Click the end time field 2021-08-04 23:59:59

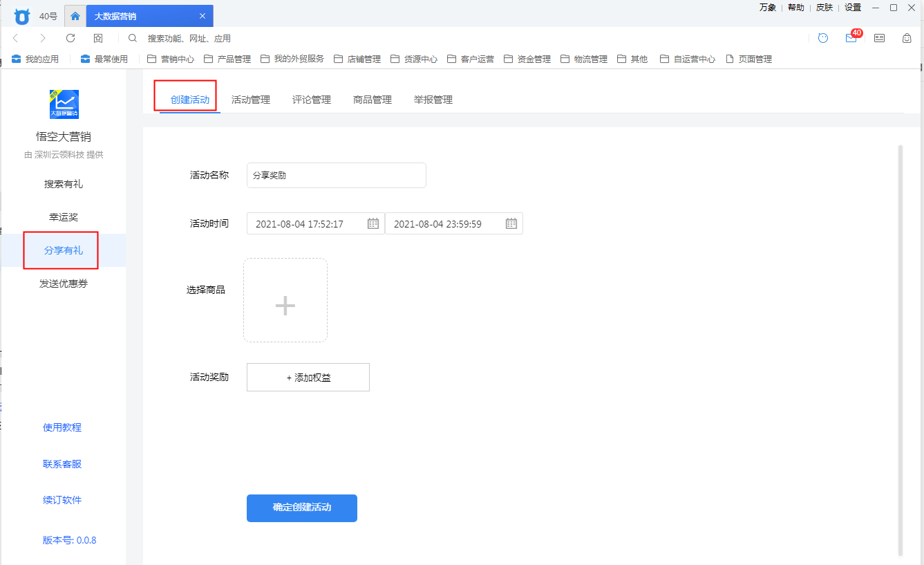[454, 223]
